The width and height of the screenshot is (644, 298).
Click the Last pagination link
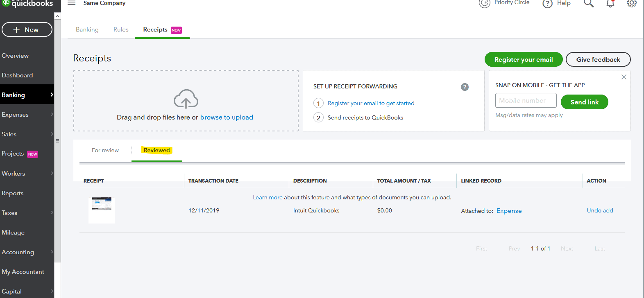pyautogui.click(x=600, y=248)
